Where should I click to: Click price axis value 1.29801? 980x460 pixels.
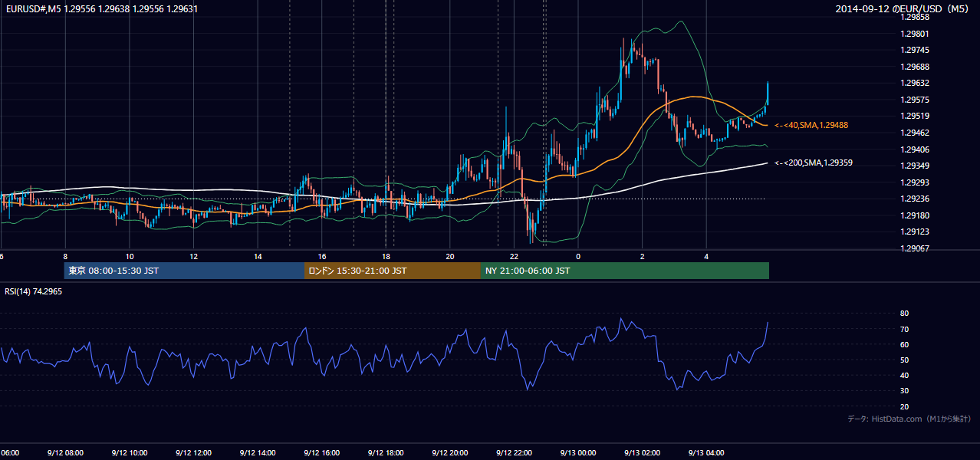914,34
